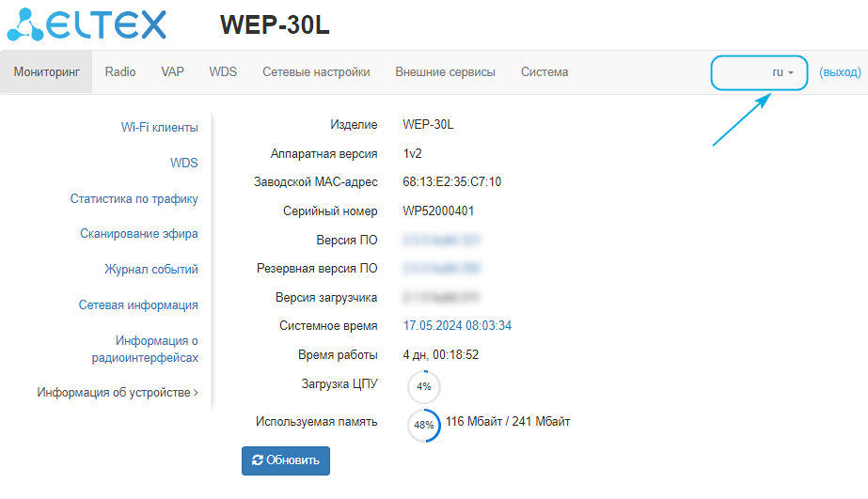Click the Время работы label
868x499 pixels.
[338, 354]
